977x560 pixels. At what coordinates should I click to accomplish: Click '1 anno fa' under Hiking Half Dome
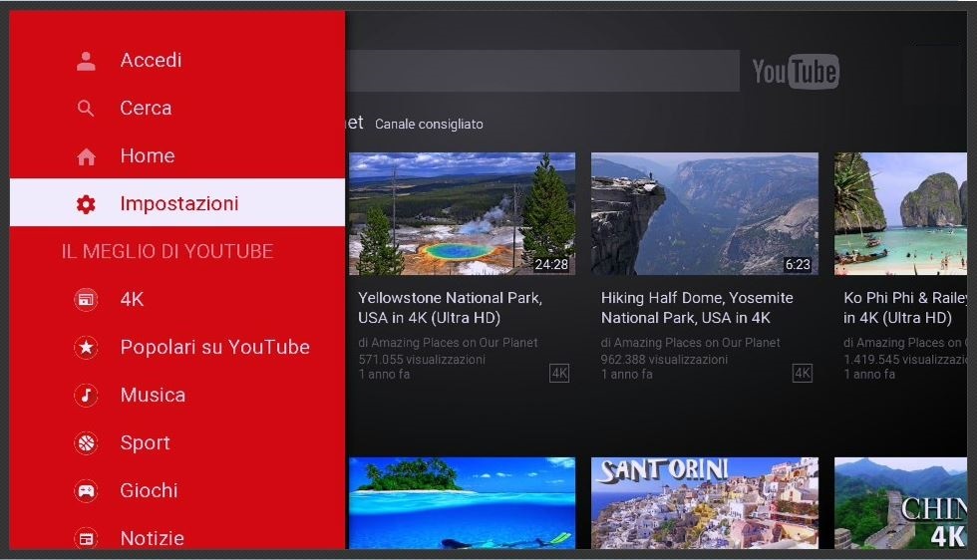click(627, 375)
